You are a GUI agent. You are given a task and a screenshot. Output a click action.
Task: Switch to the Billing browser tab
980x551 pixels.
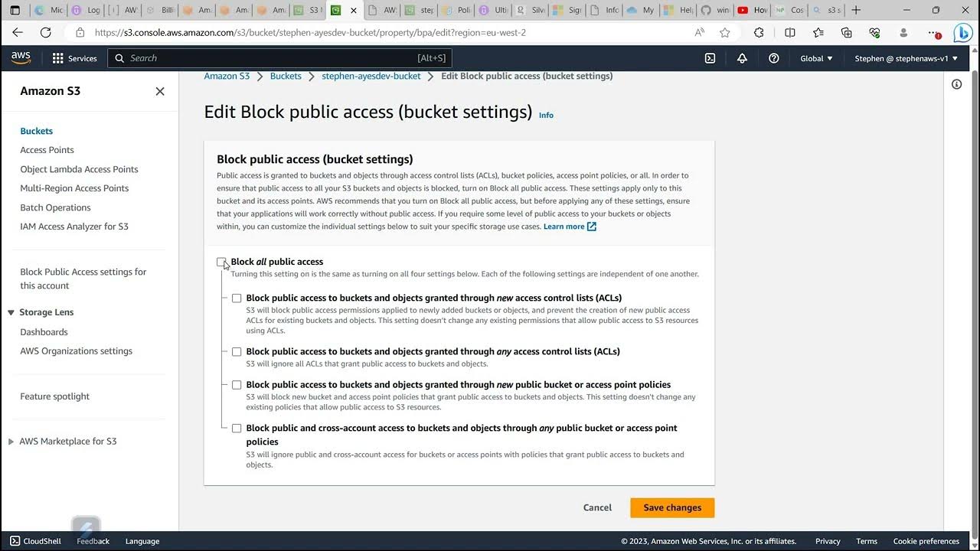(x=158, y=10)
